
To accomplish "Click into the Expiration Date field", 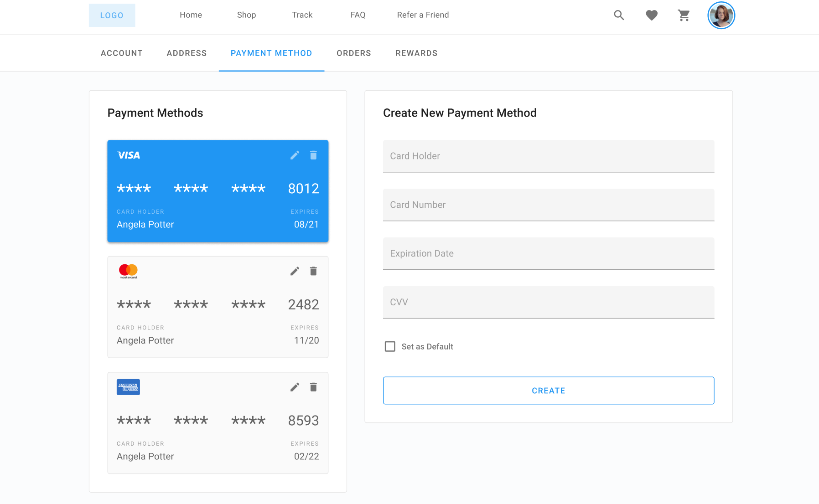I will tap(548, 254).
